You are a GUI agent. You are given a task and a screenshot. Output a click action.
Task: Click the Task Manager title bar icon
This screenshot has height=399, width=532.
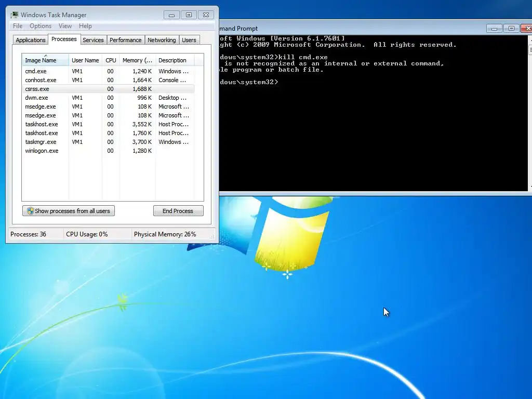click(x=14, y=15)
